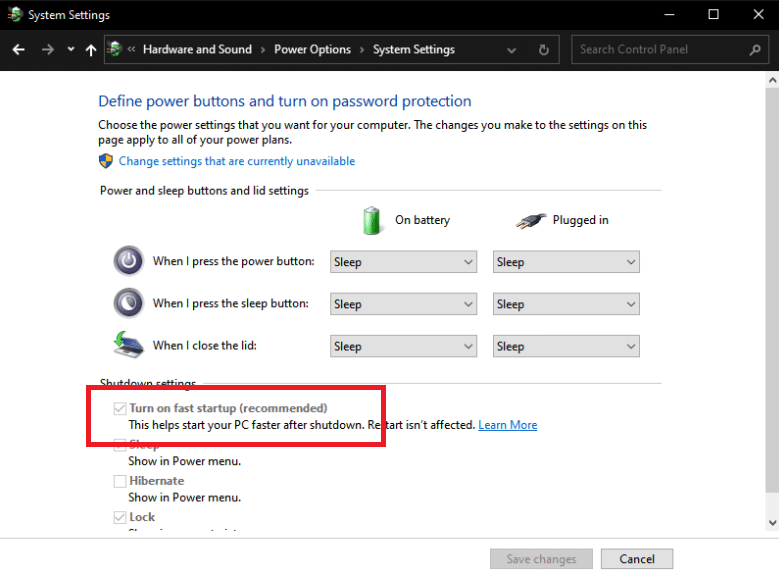Click in Search Control Panel field
The height and width of the screenshot is (579, 779).
pyautogui.click(x=660, y=49)
